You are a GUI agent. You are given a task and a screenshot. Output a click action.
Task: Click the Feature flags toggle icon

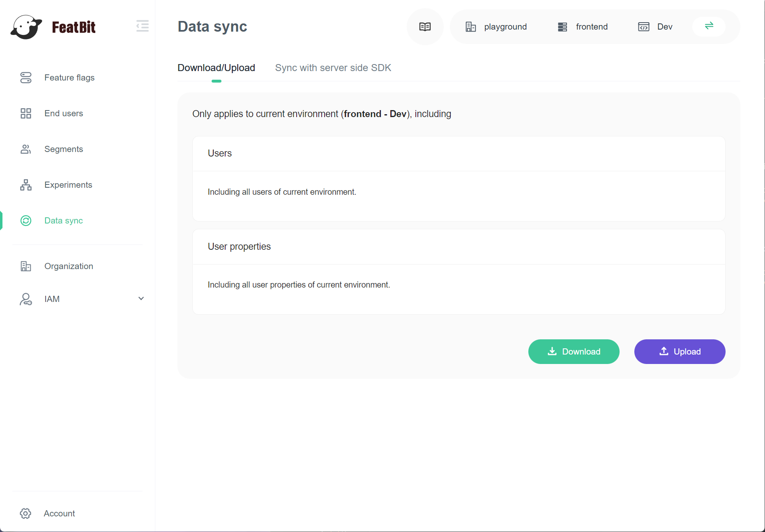pos(26,78)
